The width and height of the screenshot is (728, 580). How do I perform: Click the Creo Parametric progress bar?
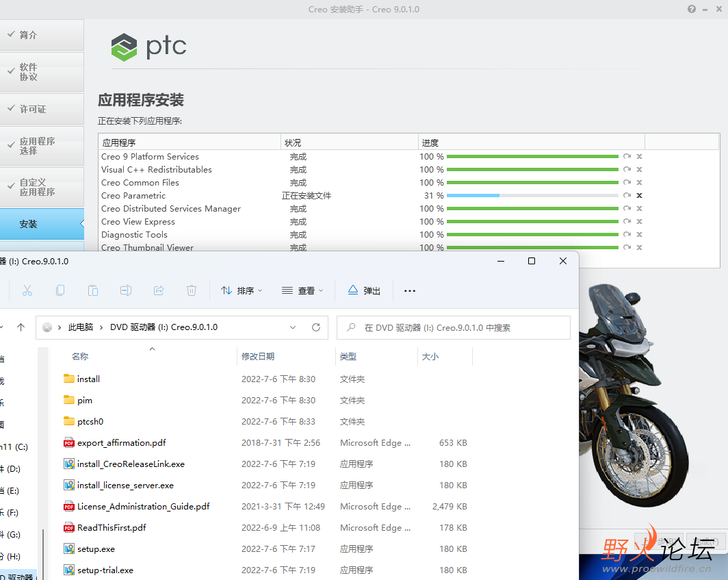tap(532, 196)
